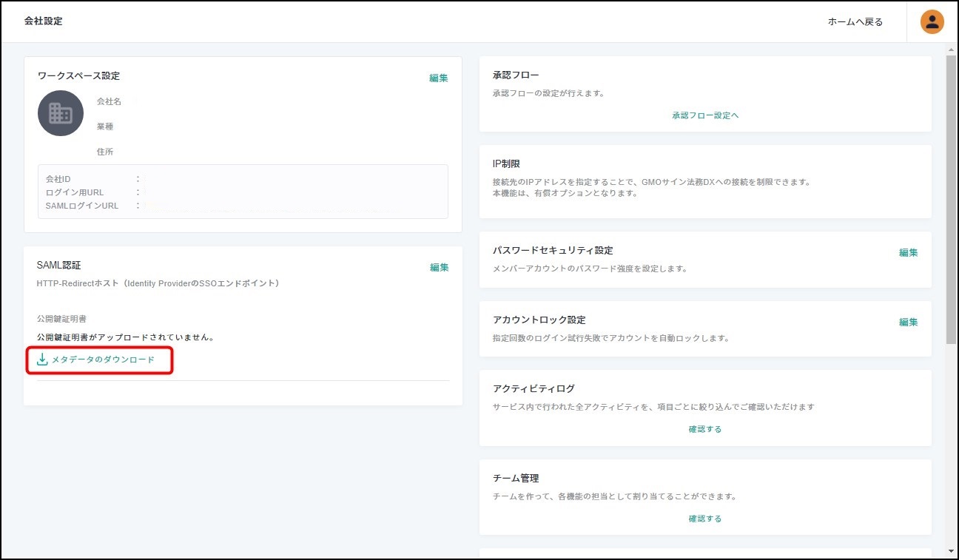Return home via ホームへ戻る
The width and height of the screenshot is (959, 560).
point(855,22)
